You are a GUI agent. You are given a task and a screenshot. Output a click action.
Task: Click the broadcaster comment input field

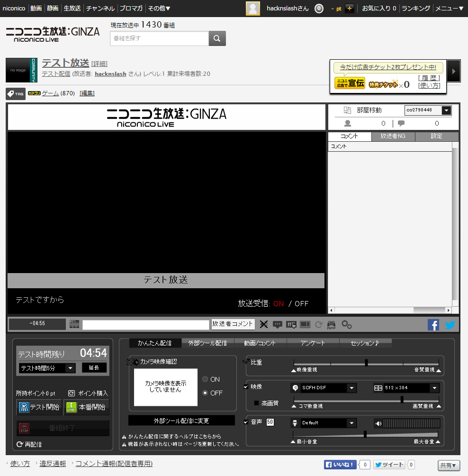tap(146, 324)
